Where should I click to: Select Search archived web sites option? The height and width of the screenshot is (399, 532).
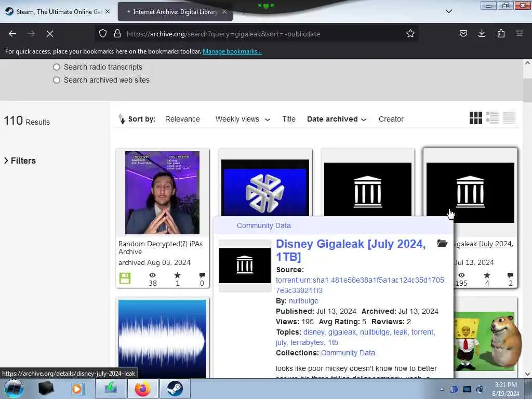[57, 80]
